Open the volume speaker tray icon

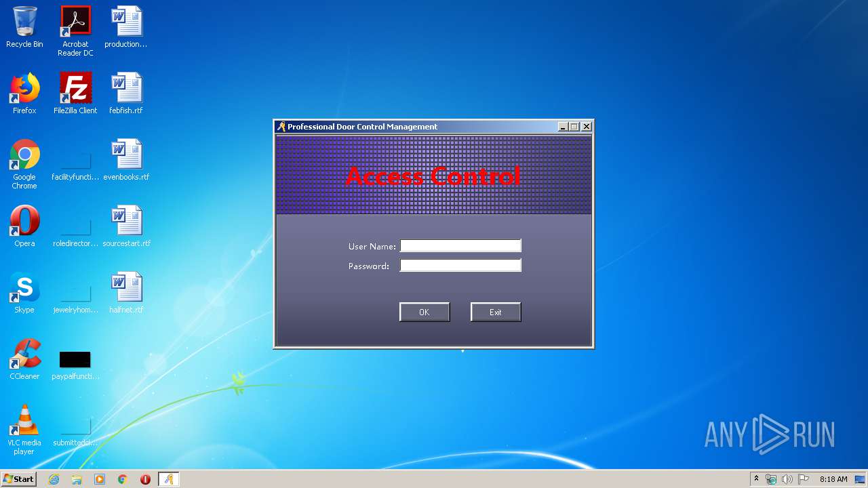point(787,479)
